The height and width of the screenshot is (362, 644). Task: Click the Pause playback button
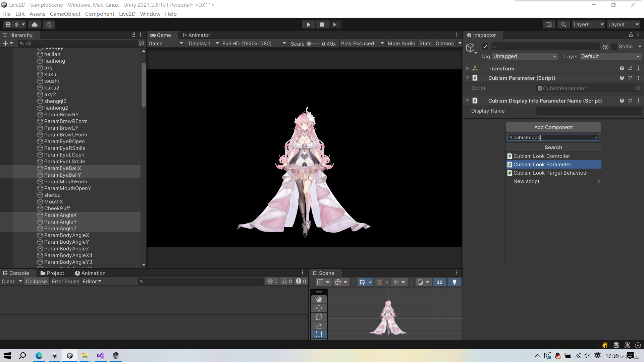coord(322,24)
